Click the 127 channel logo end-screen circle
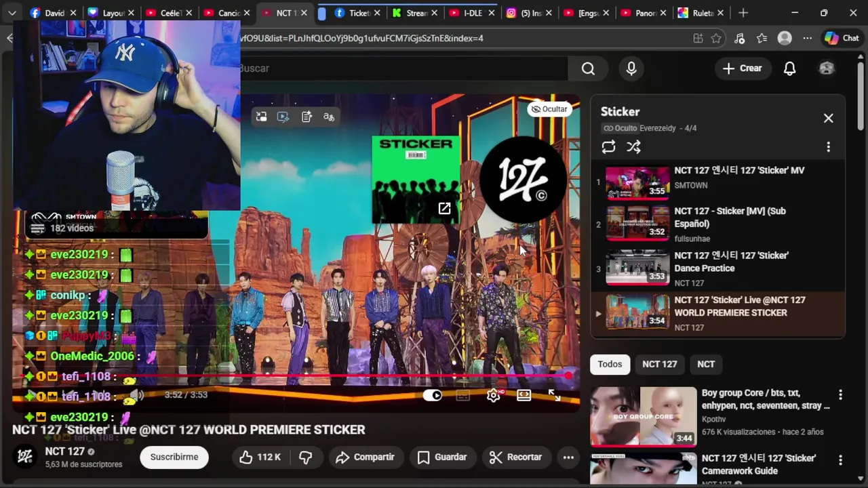The width and height of the screenshot is (868, 488). click(x=523, y=179)
